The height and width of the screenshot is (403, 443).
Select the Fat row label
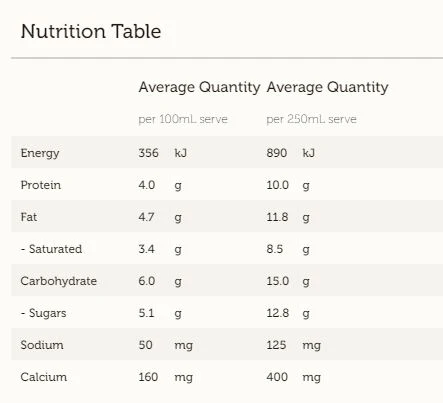tap(29, 217)
